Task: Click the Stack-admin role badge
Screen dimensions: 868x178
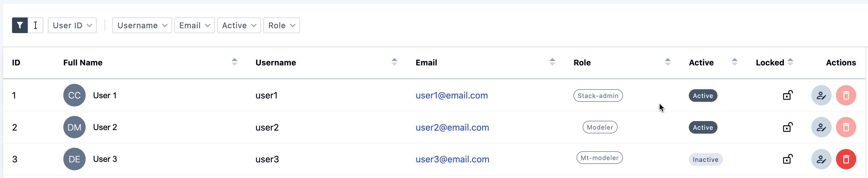Action: point(598,96)
